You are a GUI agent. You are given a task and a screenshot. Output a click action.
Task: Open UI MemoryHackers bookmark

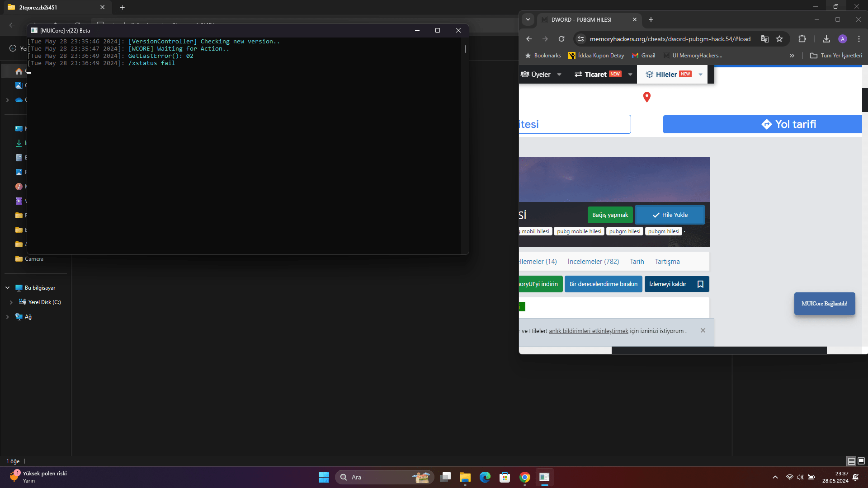693,56
